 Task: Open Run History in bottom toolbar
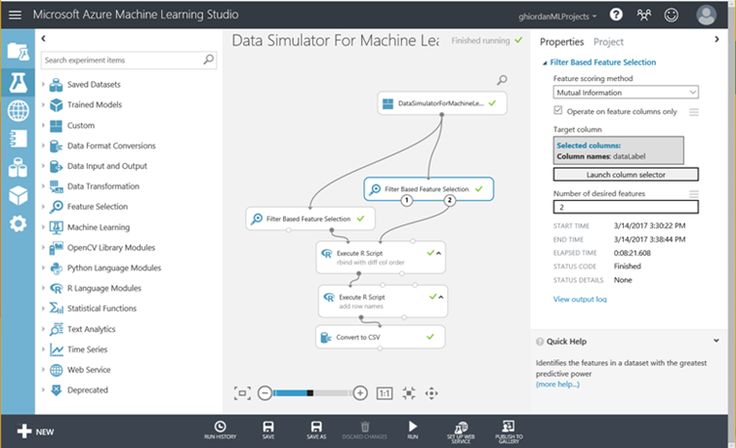(220, 430)
